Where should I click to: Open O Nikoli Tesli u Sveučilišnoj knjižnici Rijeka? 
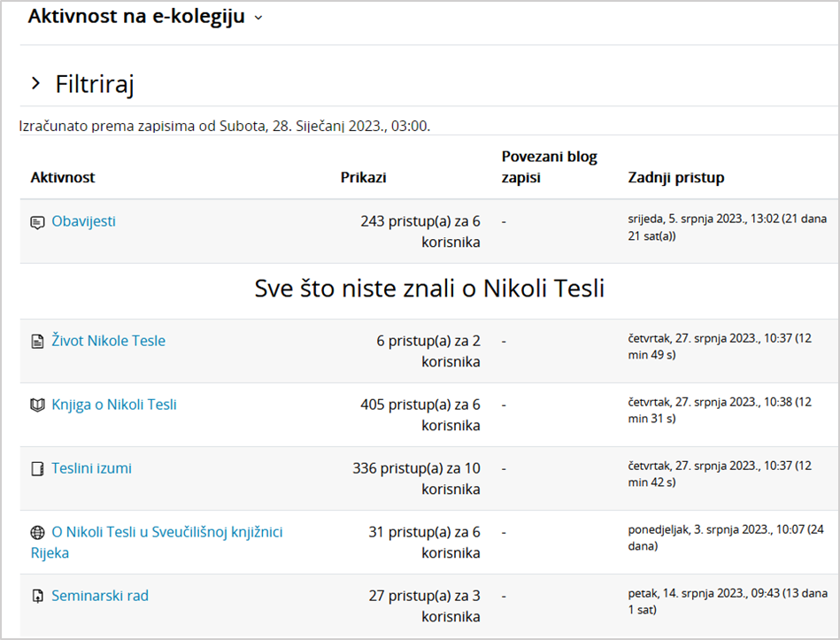166,532
